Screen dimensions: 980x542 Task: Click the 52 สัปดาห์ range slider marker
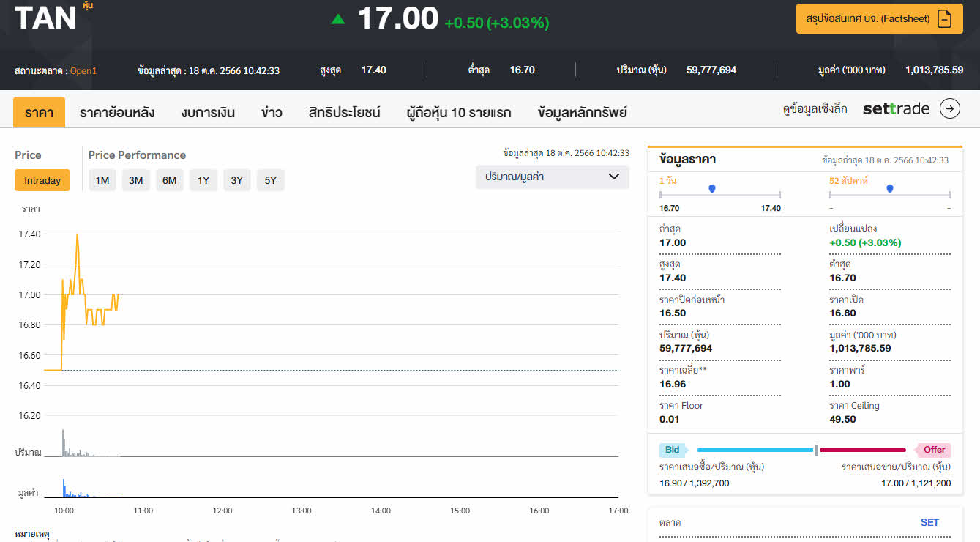(x=890, y=189)
